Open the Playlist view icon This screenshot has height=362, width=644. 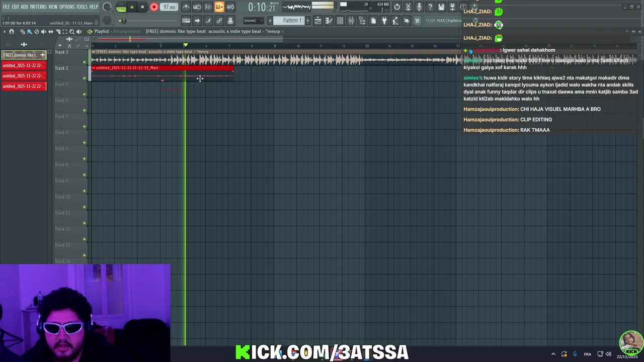pos(318,21)
